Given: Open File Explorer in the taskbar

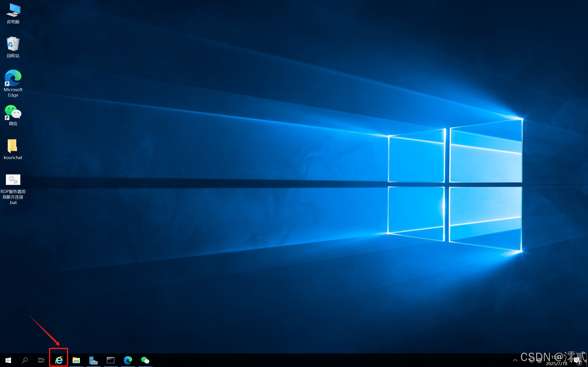Looking at the screenshot, I should coord(76,360).
